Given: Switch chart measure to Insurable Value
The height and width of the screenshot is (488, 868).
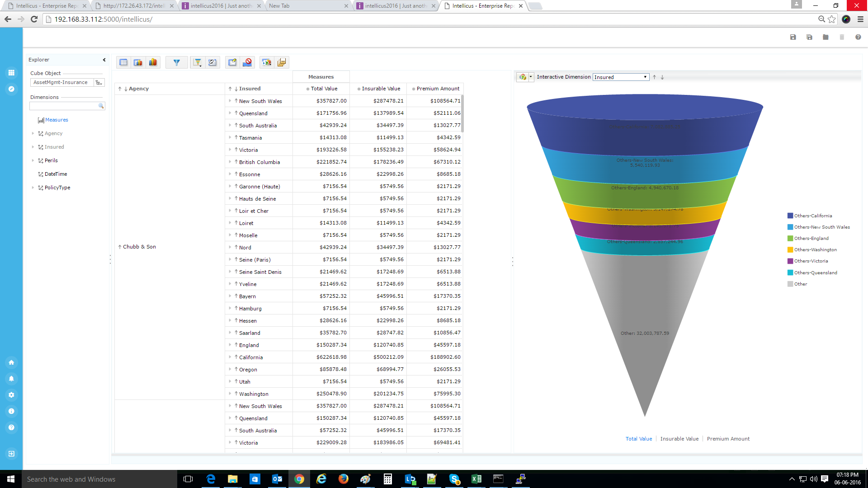Looking at the screenshot, I should (679, 439).
